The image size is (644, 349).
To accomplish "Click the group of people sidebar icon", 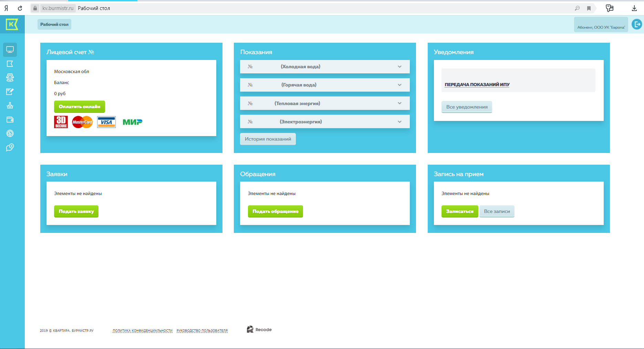I will tap(10, 78).
